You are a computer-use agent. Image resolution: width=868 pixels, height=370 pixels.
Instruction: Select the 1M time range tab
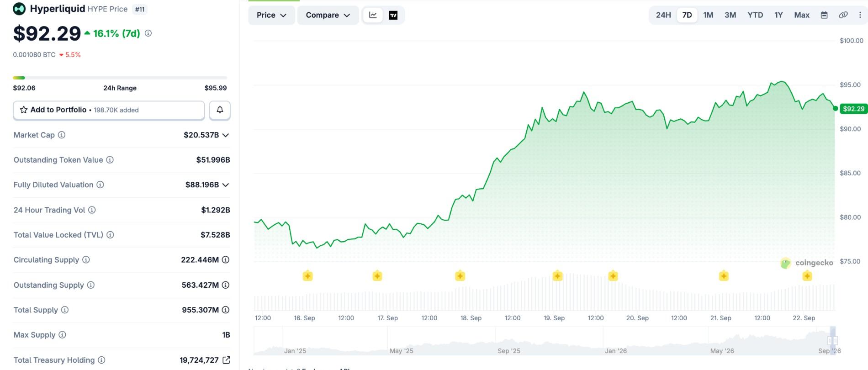click(x=708, y=15)
